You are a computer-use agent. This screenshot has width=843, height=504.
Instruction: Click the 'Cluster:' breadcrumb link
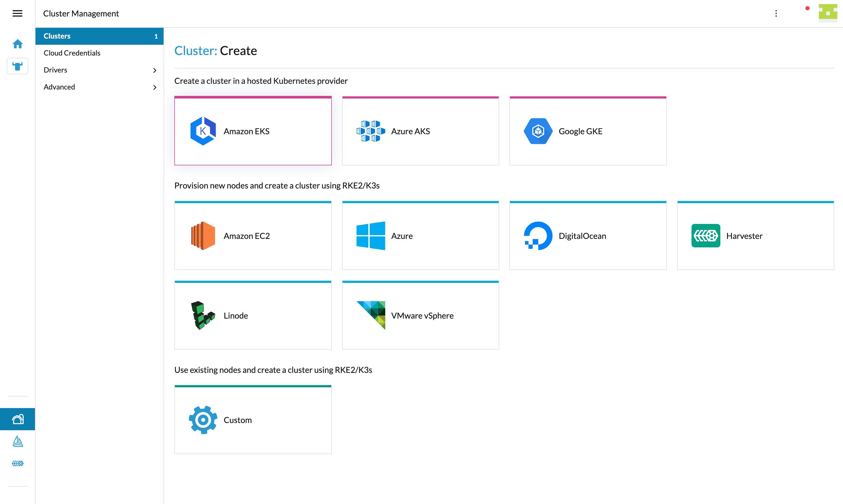[x=196, y=51]
